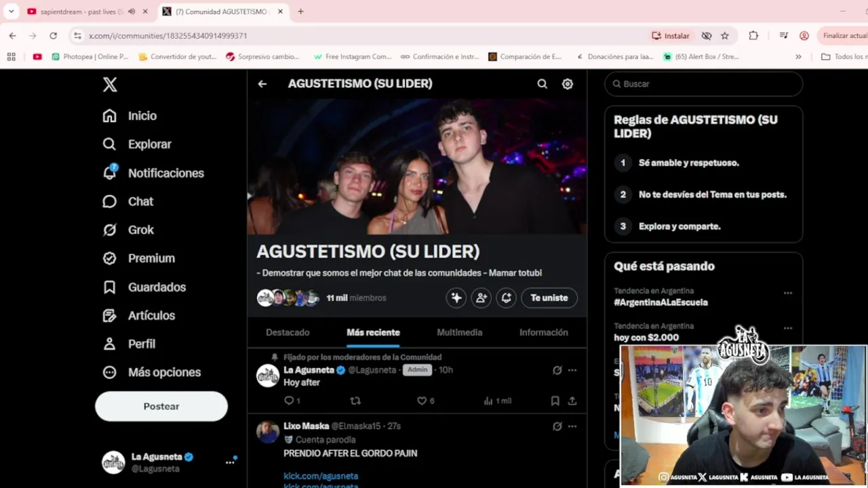Open the browser profile icon
868x488 pixels.
pos(804,35)
